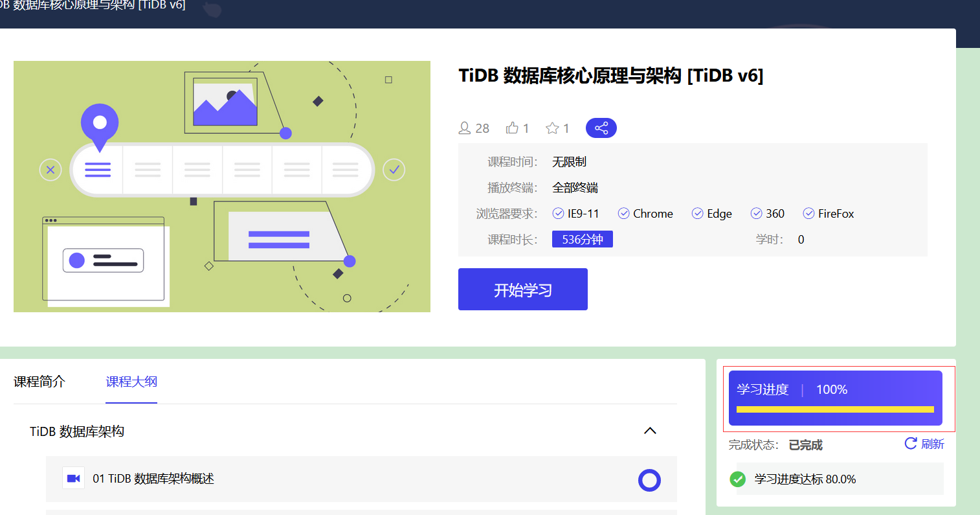980x515 pixels.
Task: Click the 刷新 link
Action: coord(933,444)
